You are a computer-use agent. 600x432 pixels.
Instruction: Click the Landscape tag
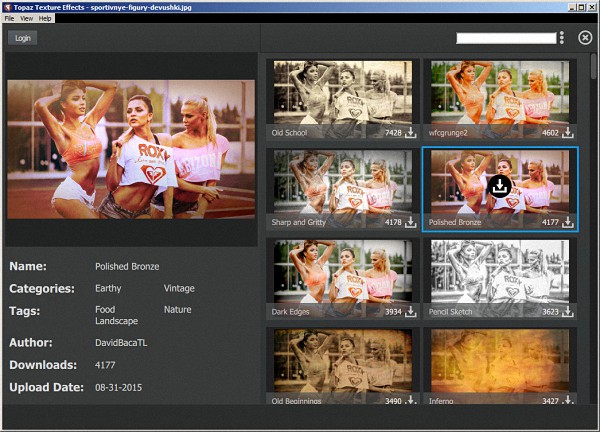(x=117, y=321)
